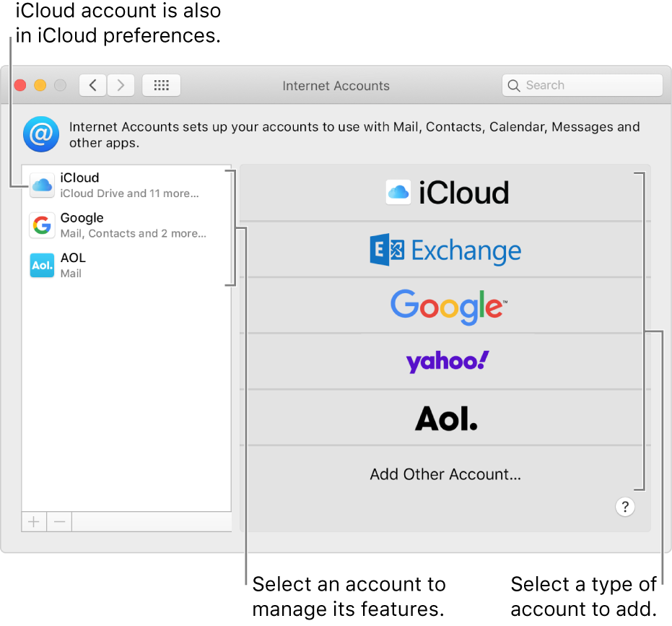Go forward with the right chevron button
The height and width of the screenshot is (626, 672).
121,85
